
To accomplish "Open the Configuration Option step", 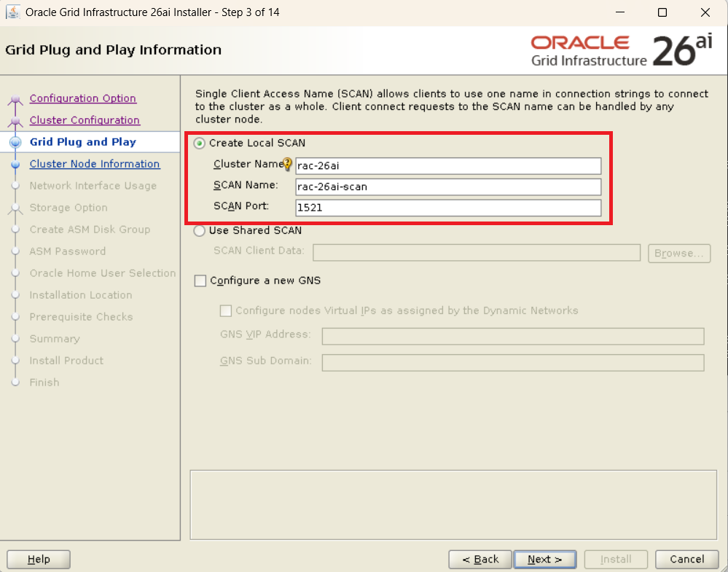I will (x=82, y=98).
